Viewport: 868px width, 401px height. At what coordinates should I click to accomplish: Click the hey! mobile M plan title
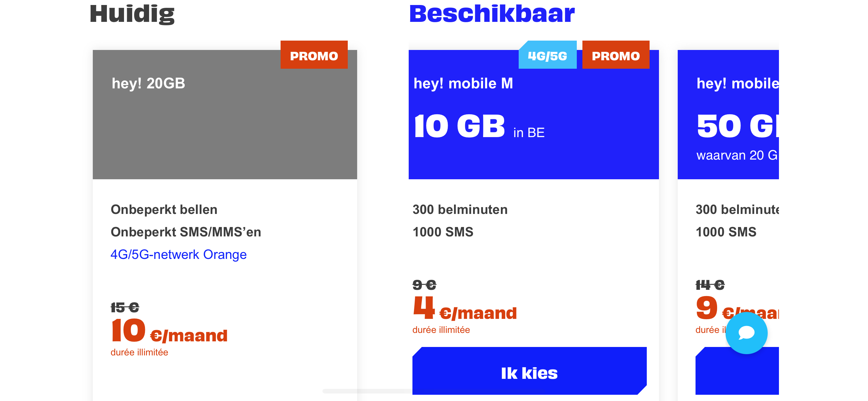(463, 83)
